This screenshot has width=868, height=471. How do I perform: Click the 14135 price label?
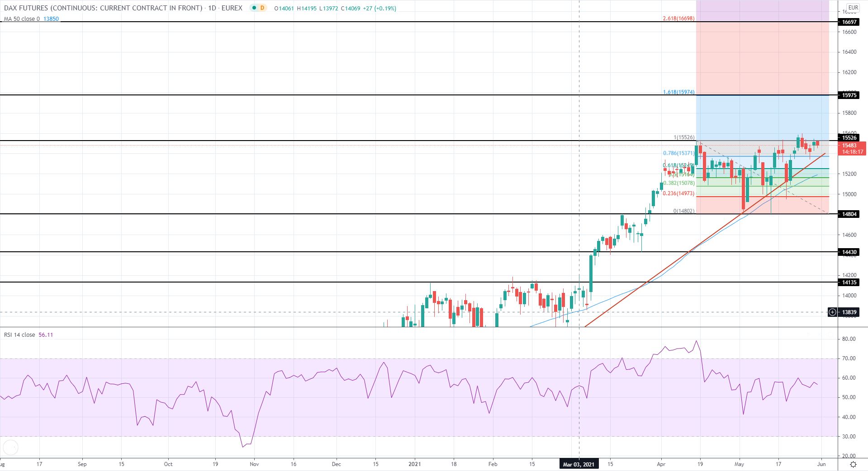click(x=849, y=282)
